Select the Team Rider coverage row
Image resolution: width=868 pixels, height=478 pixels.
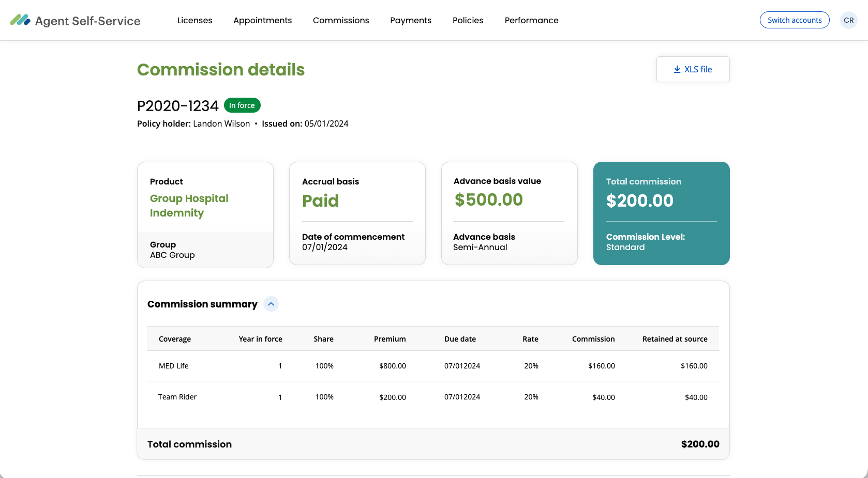[433, 397]
